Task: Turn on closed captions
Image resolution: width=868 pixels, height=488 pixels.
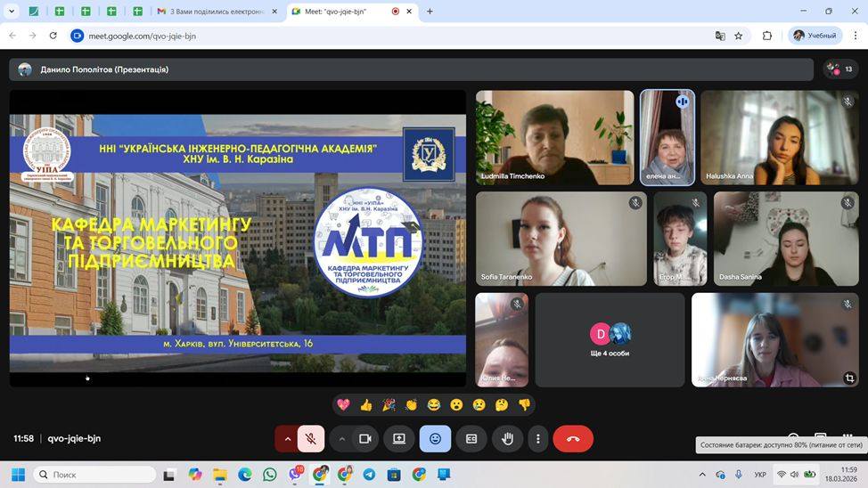Action: (471, 438)
